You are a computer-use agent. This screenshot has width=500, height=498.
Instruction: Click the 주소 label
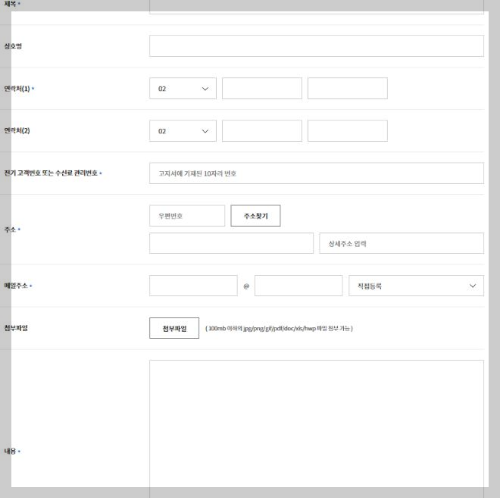pyautogui.click(x=10, y=230)
